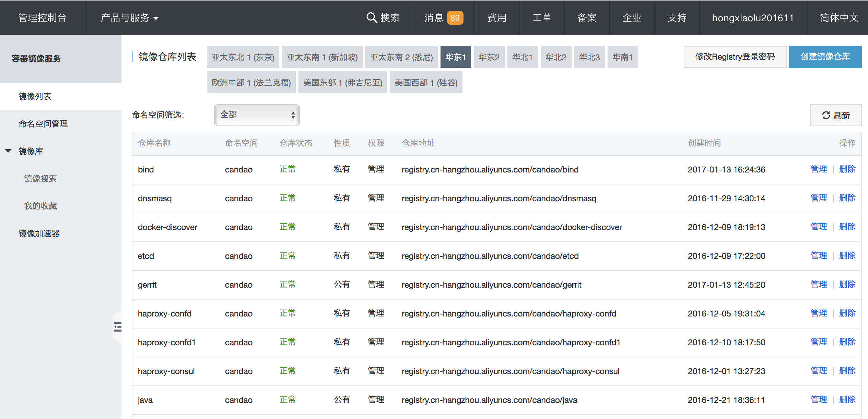
Task: Click the sidebar collapse handle icon
Action: coord(118,327)
